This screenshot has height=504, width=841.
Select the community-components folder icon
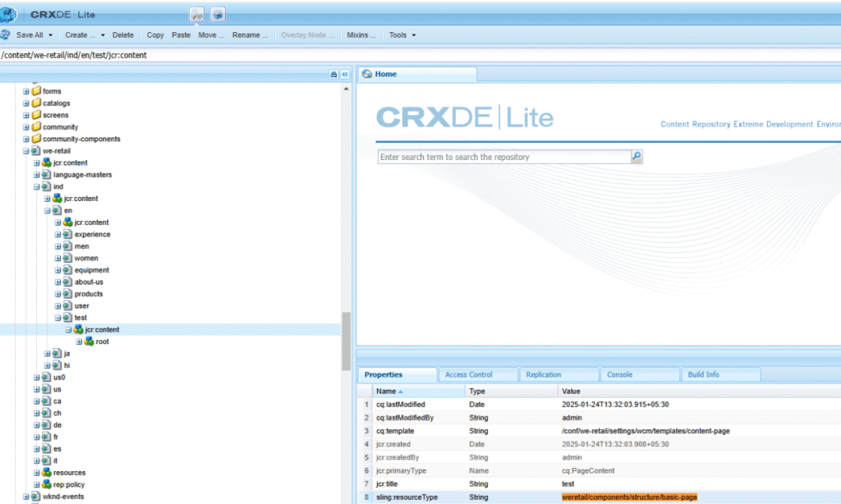click(36, 139)
